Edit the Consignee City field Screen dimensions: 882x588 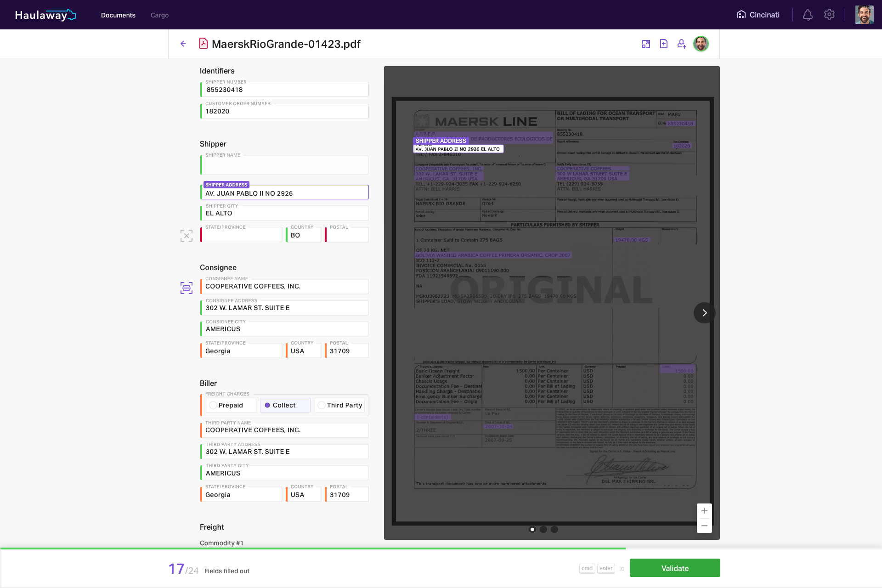click(x=285, y=329)
